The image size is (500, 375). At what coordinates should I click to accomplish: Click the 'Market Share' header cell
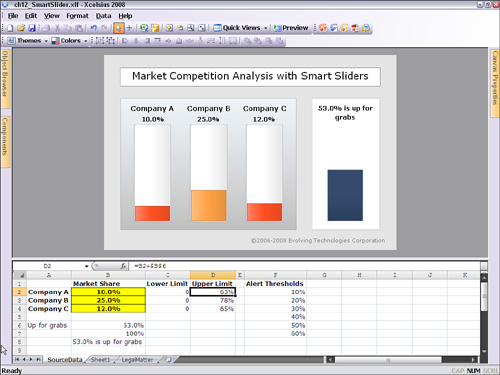point(108,284)
